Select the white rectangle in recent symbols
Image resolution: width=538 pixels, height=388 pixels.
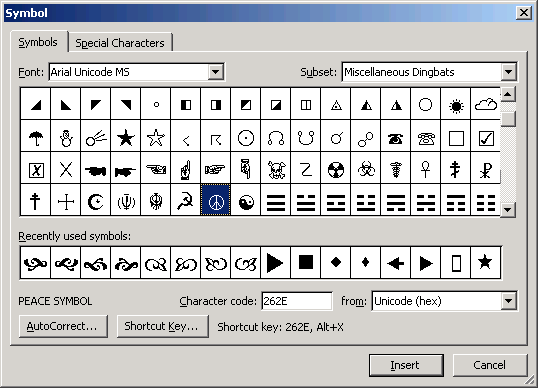pos(456,263)
